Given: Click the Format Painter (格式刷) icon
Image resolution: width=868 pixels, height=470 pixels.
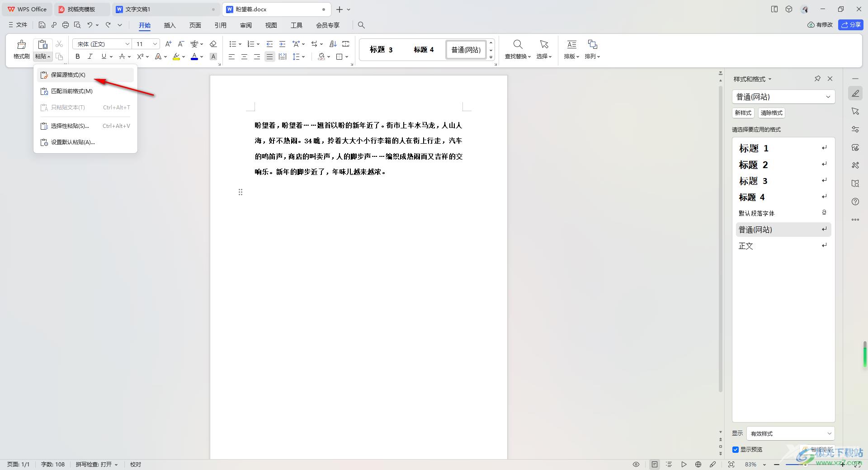Looking at the screenshot, I should pyautogui.click(x=21, y=44).
